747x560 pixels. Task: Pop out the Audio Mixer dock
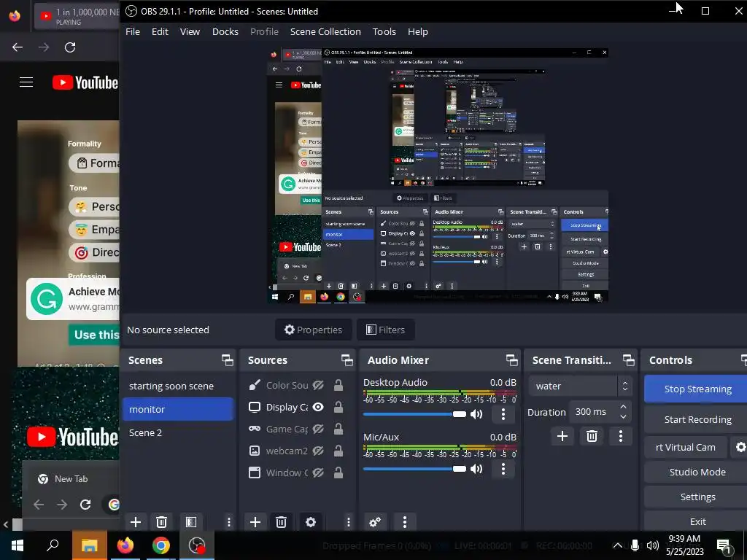coord(511,360)
